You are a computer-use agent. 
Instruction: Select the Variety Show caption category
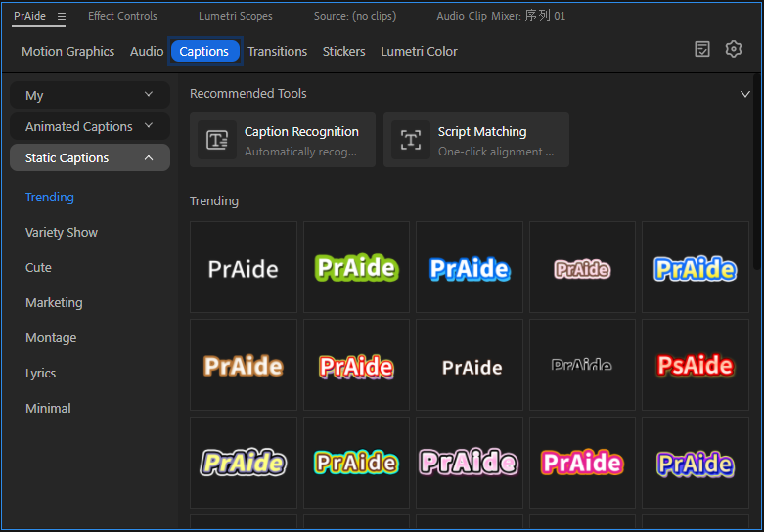(62, 232)
